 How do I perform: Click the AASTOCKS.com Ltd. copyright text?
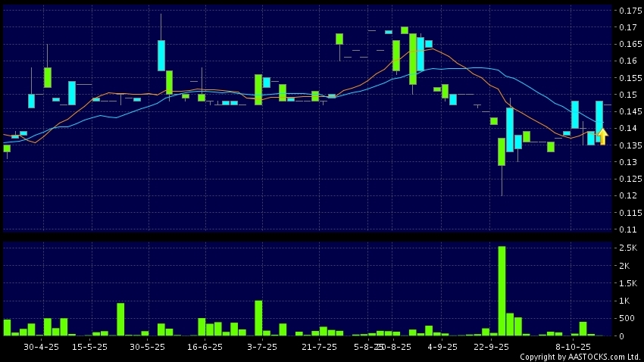tap(580, 357)
